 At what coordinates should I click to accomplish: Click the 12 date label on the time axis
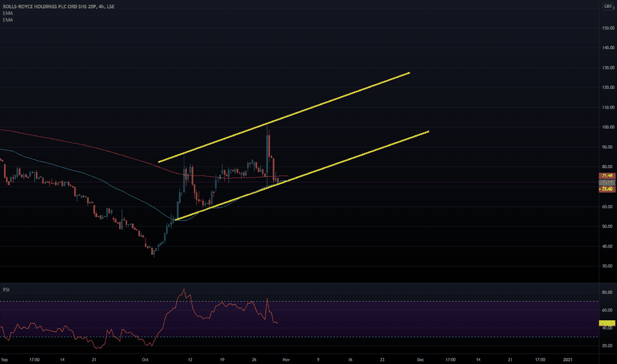[x=190, y=359]
